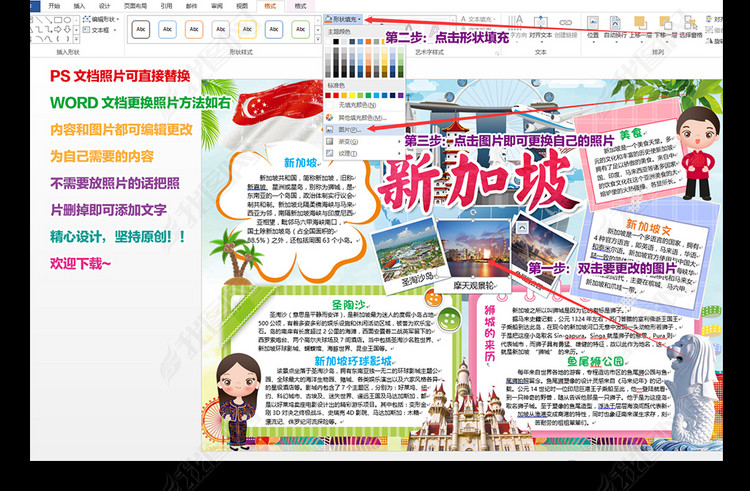Open the 渐变 submenu

pos(364,142)
